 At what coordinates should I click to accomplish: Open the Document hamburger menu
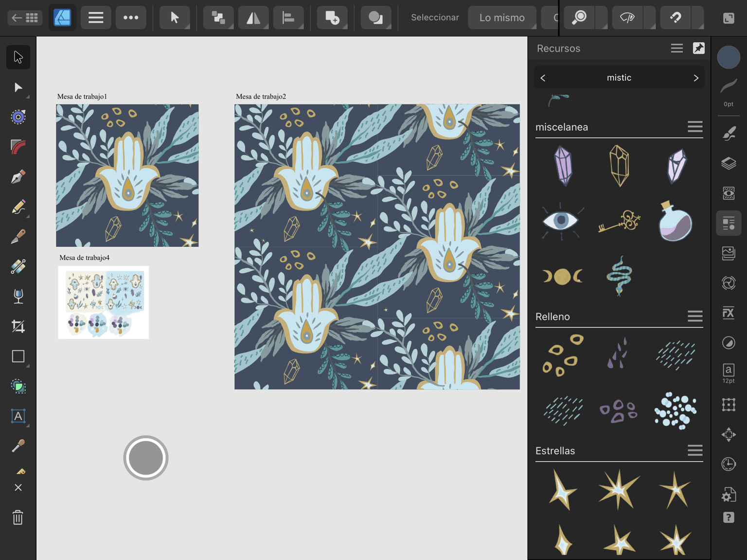point(96,18)
